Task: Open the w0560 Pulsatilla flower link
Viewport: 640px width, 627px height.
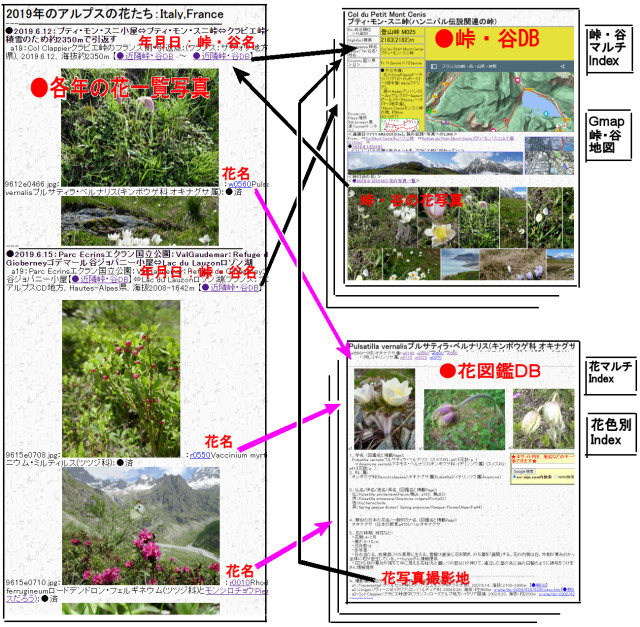Action: click(238, 185)
